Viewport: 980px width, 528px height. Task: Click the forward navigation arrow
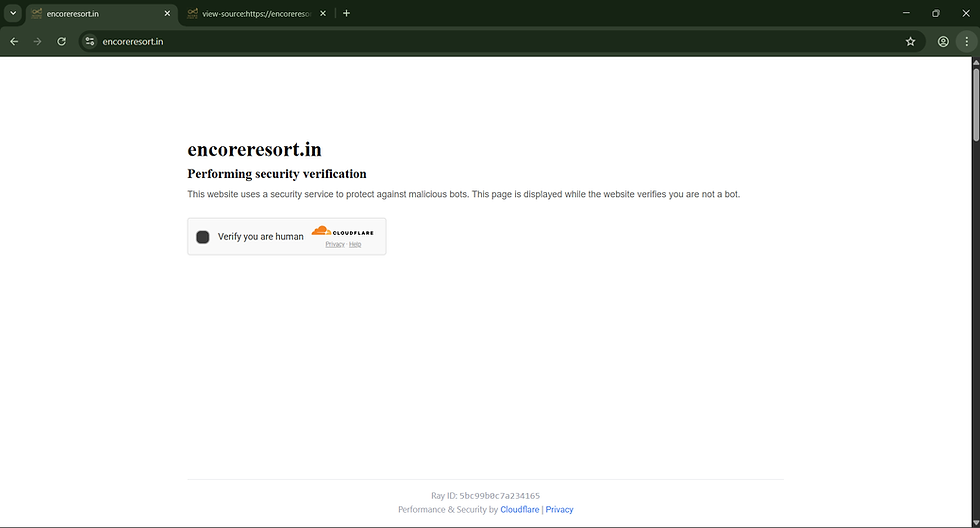click(38, 41)
